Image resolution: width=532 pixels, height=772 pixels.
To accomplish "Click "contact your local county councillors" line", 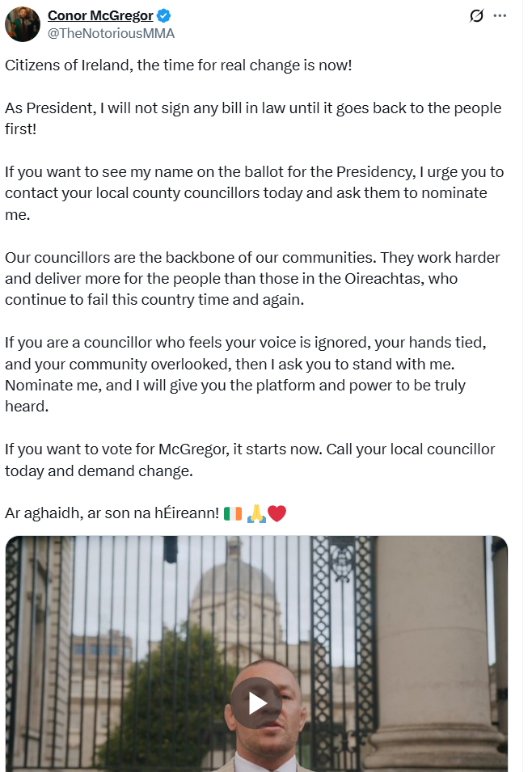I will (246, 193).
